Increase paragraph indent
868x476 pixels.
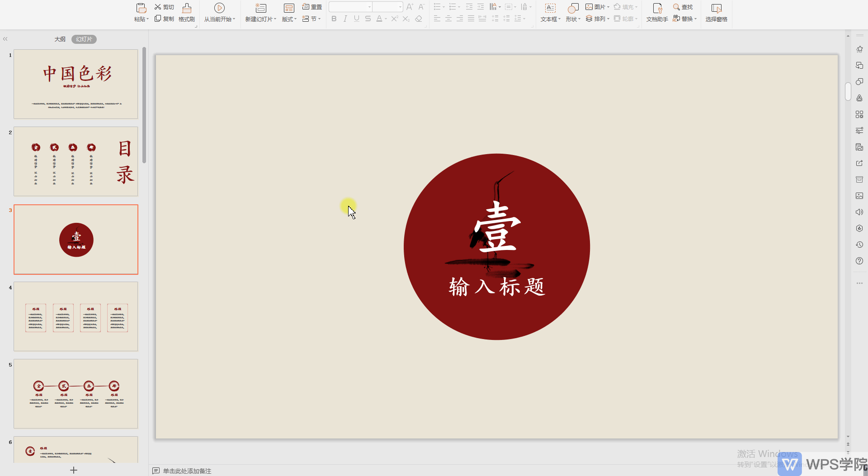click(x=481, y=7)
